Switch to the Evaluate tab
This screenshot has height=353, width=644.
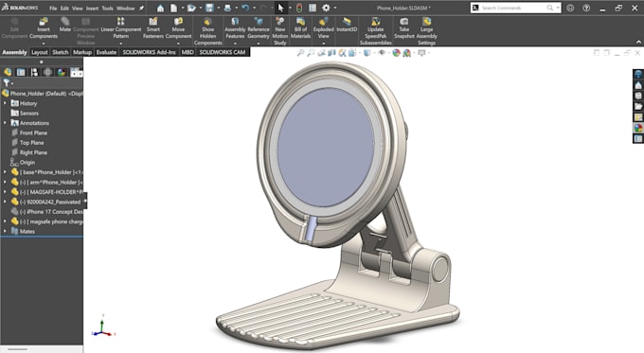click(x=106, y=52)
